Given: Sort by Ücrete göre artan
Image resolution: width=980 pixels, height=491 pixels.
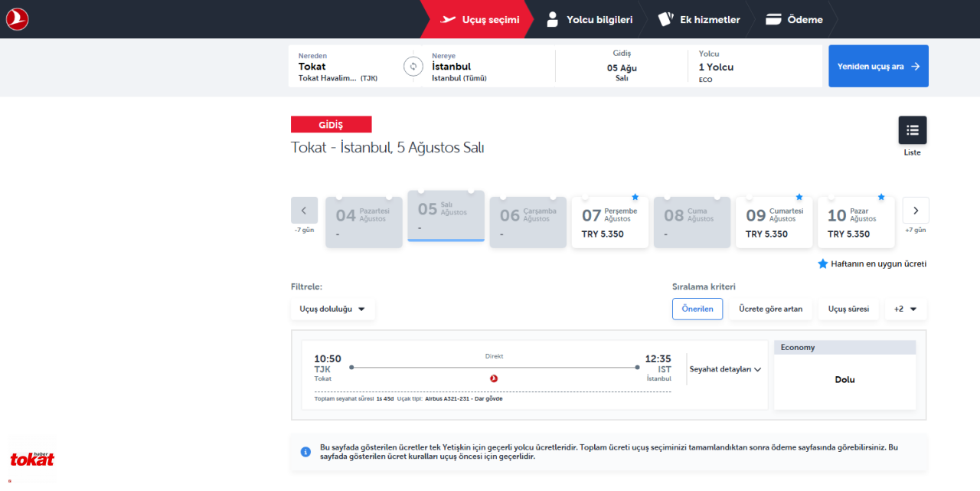Looking at the screenshot, I should coord(771,309).
